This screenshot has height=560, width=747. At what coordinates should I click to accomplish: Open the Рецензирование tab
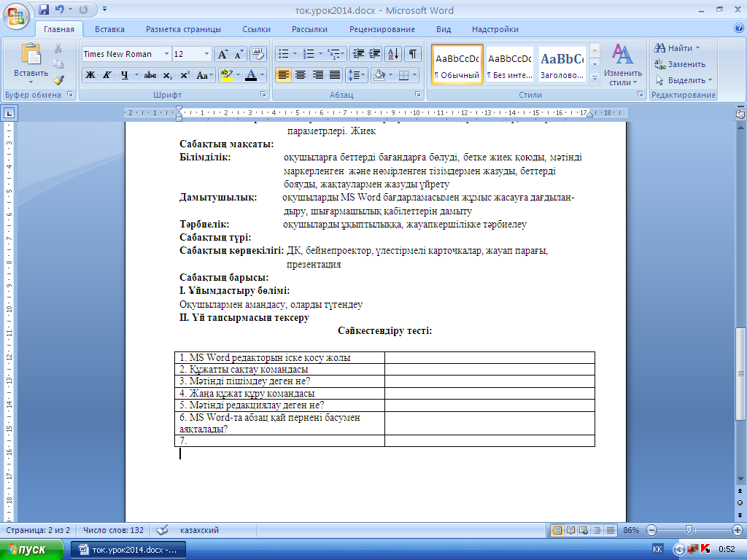click(x=382, y=29)
